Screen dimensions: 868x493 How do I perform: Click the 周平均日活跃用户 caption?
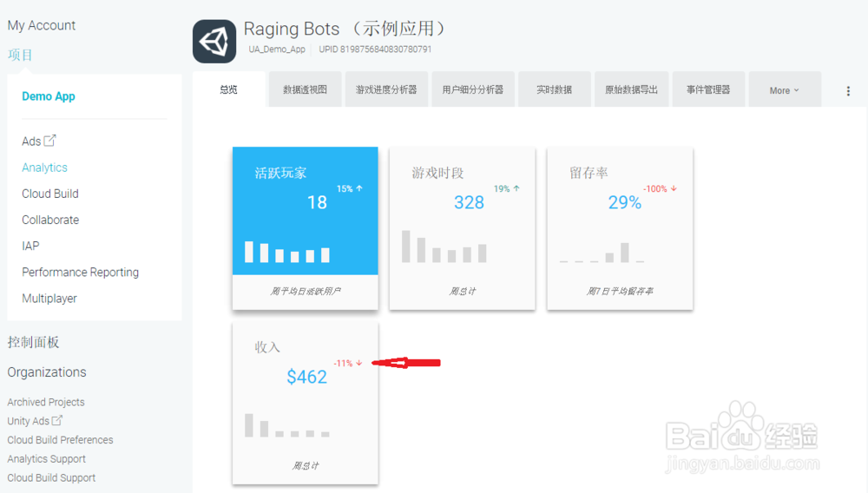tap(305, 291)
